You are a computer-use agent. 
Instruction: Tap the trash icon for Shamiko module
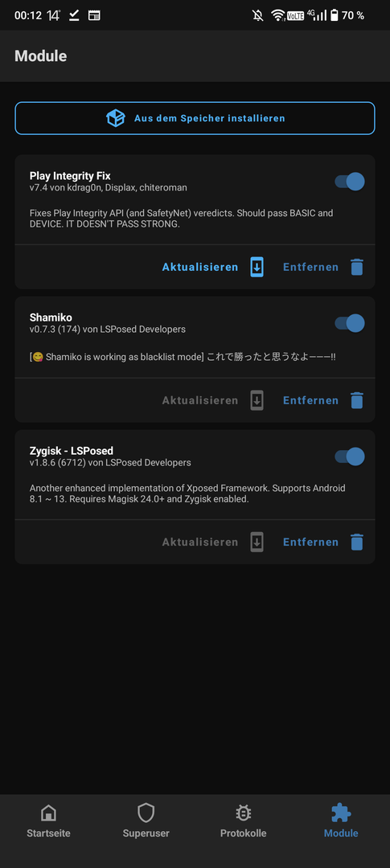[357, 400]
